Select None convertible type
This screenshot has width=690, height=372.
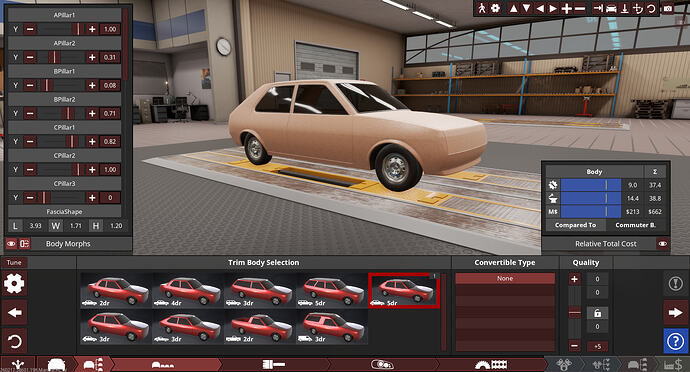[505, 278]
